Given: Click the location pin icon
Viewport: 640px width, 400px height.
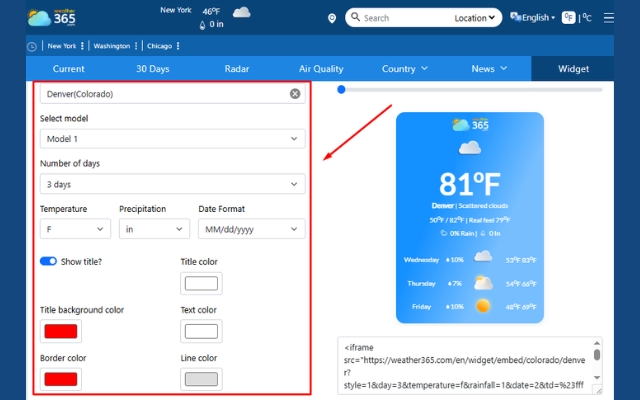Looking at the screenshot, I should coord(332,18).
